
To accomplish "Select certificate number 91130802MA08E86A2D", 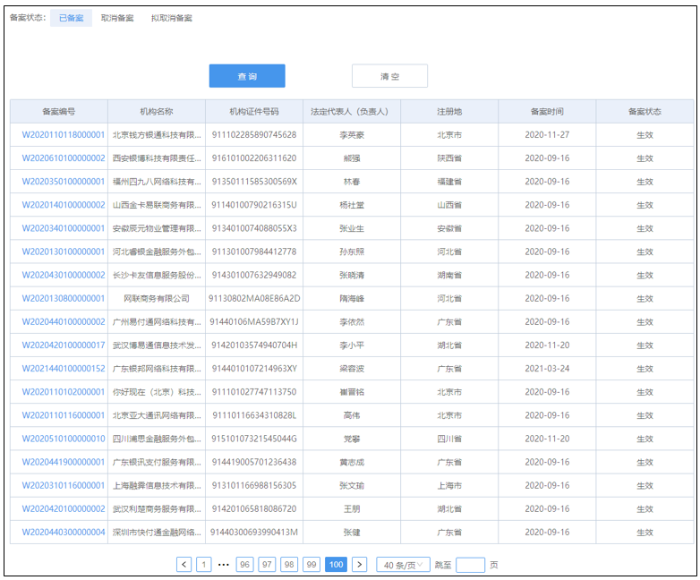I will (254, 298).
